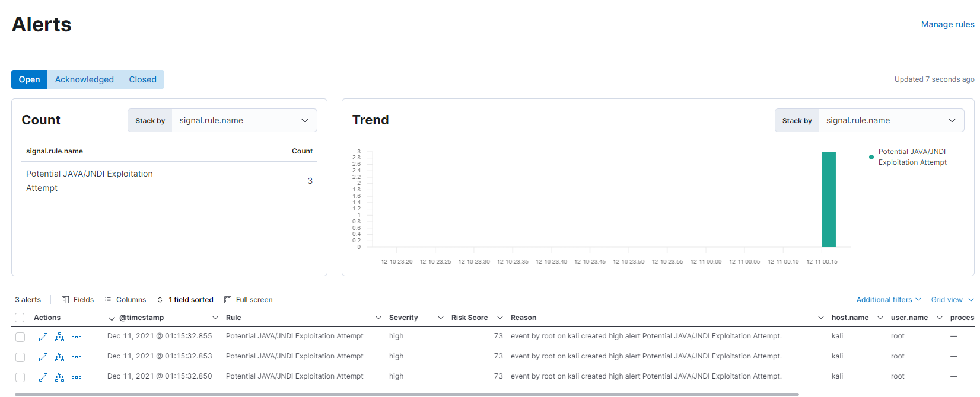Click the user.name root for the 01:15:32.853 alert
This screenshot has width=980, height=397.
point(898,356)
